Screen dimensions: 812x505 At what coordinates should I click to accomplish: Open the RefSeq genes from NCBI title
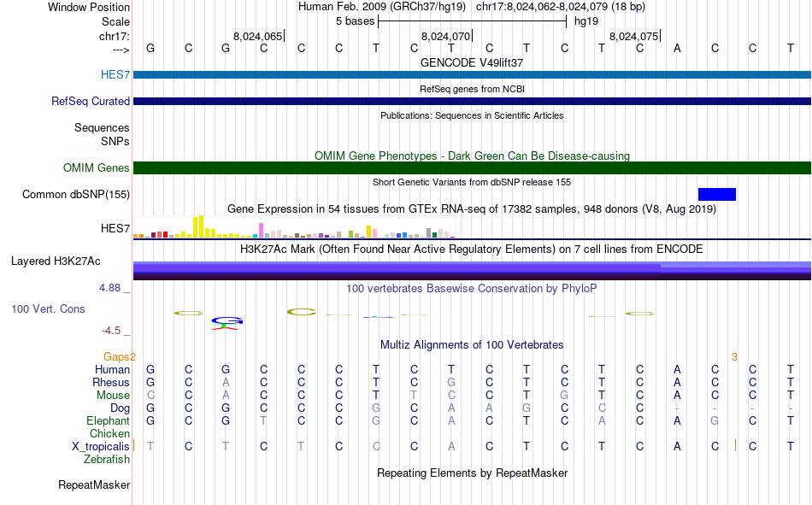click(x=472, y=89)
